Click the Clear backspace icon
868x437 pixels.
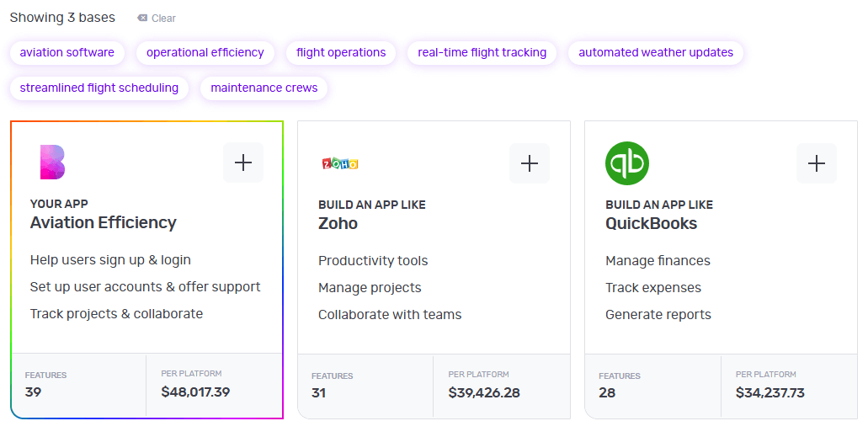click(142, 19)
